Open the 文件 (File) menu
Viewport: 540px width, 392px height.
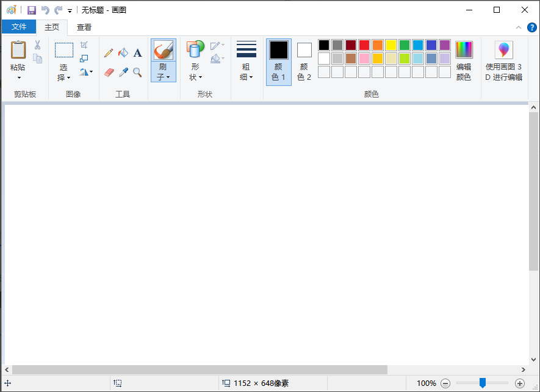[19, 27]
